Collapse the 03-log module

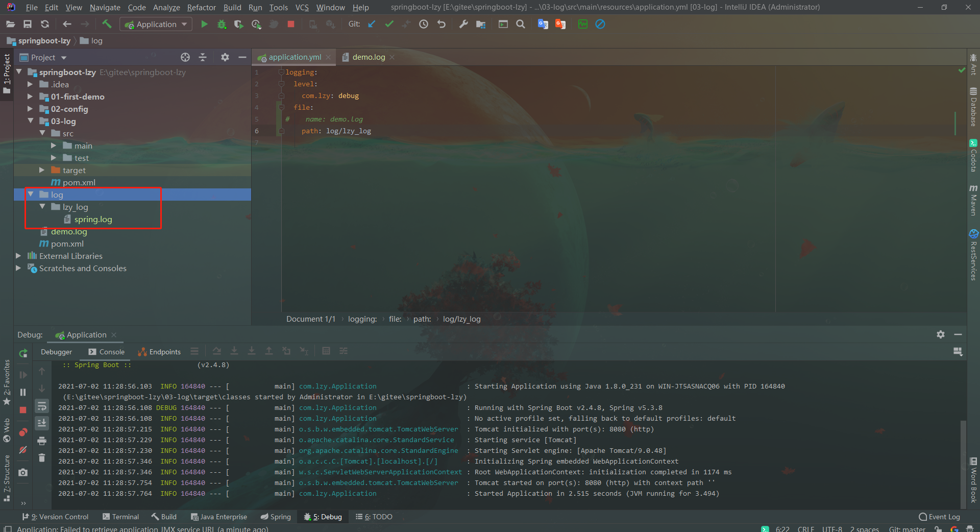coord(31,121)
